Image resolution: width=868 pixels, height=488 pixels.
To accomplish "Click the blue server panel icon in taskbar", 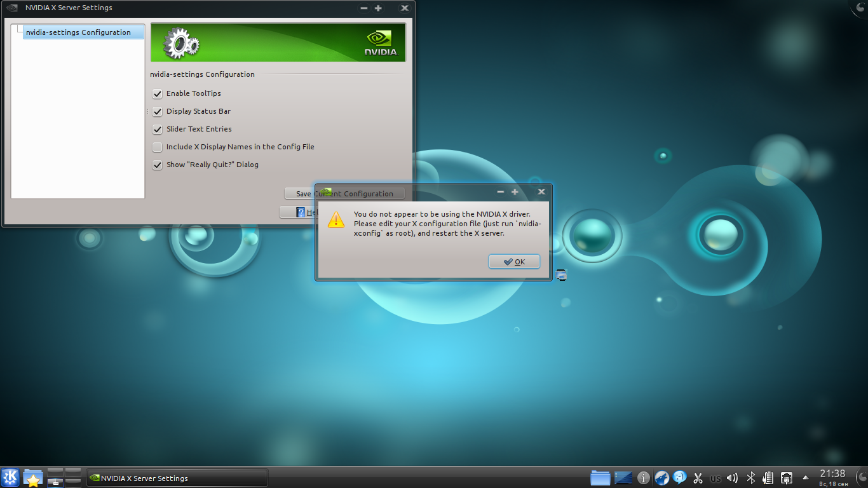I will (623, 478).
